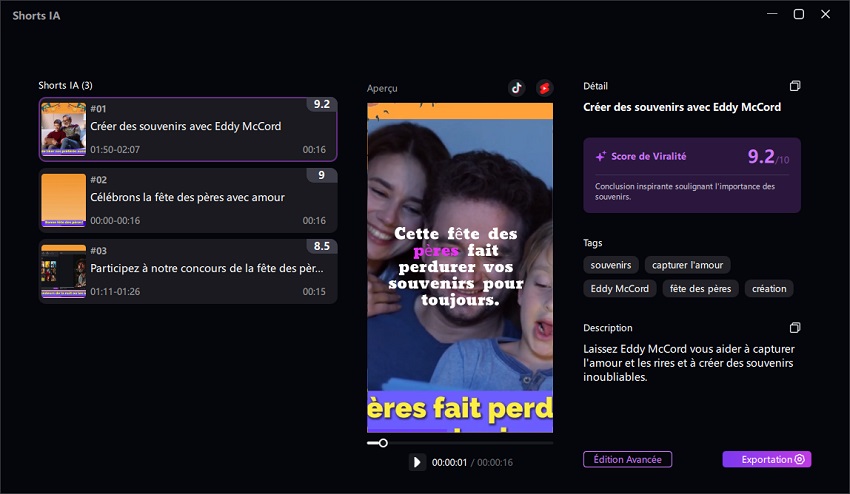This screenshot has width=850, height=494.
Task: Click the 00:15 duration of short #03
Action: tap(314, 291)
